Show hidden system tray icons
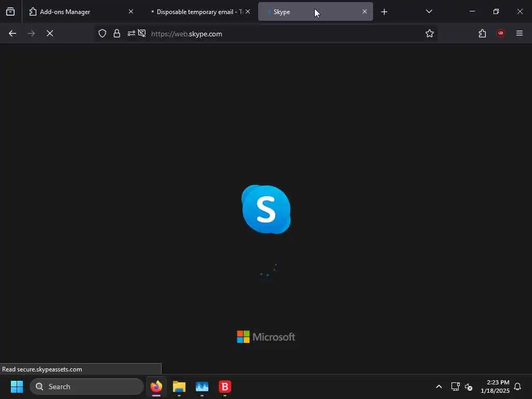The width and height of the screenshot is (532, 399). (x=439, y=387)
